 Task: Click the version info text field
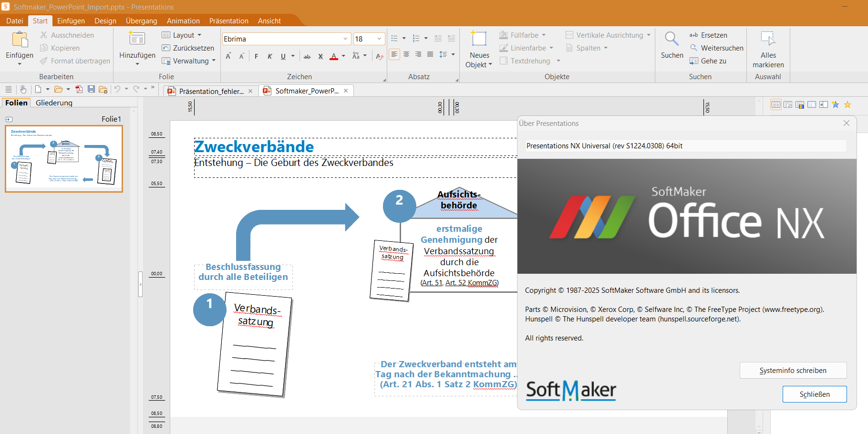(x=686, y=146)
